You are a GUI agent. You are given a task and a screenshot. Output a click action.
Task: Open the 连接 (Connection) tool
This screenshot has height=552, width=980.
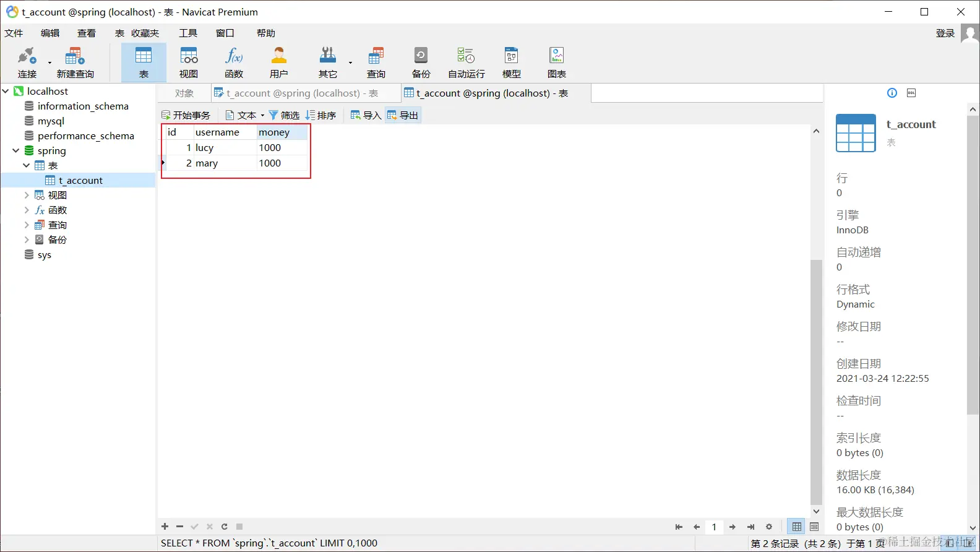point(27,63)
